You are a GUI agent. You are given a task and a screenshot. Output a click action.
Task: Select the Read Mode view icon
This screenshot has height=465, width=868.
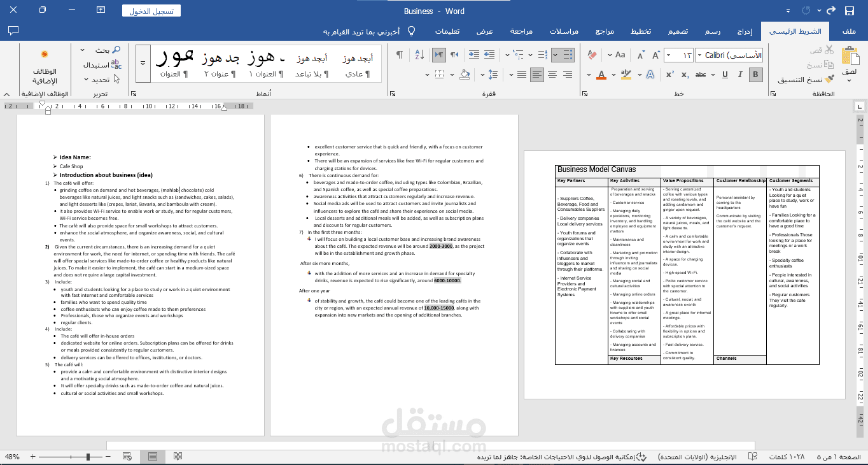pyautogui.click(x=178, y=456)
